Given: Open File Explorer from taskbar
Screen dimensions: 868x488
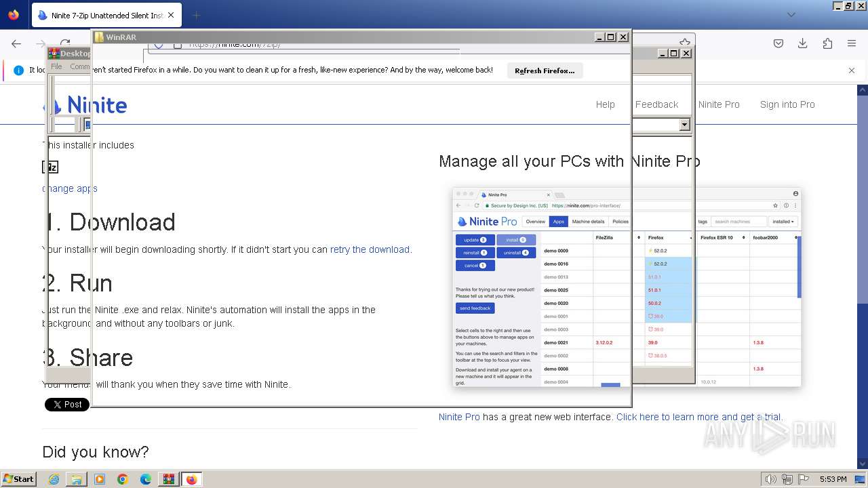Looking at the screenshot, I should 77,479.
